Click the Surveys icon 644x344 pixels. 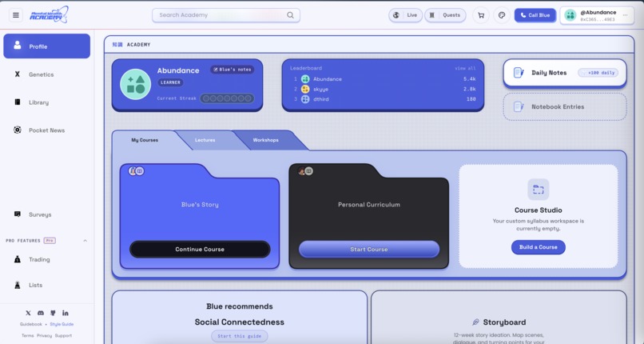click(18, 214)
